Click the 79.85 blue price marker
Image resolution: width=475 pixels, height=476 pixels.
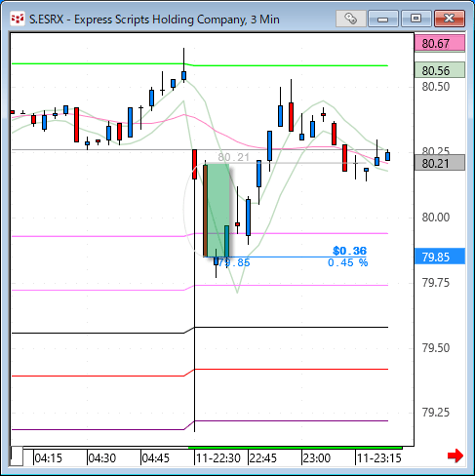point(440,257)
